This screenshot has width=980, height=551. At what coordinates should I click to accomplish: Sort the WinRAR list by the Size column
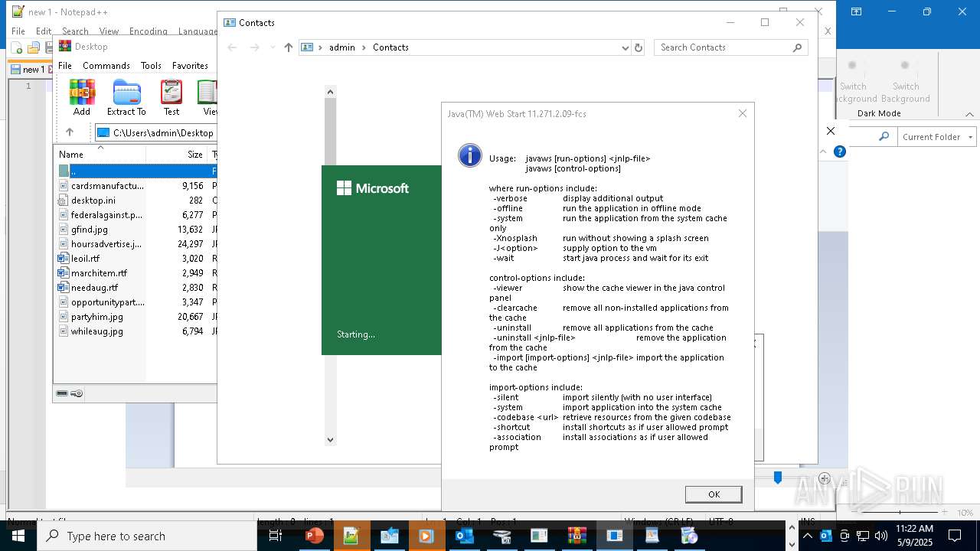[x=177, y=154]
